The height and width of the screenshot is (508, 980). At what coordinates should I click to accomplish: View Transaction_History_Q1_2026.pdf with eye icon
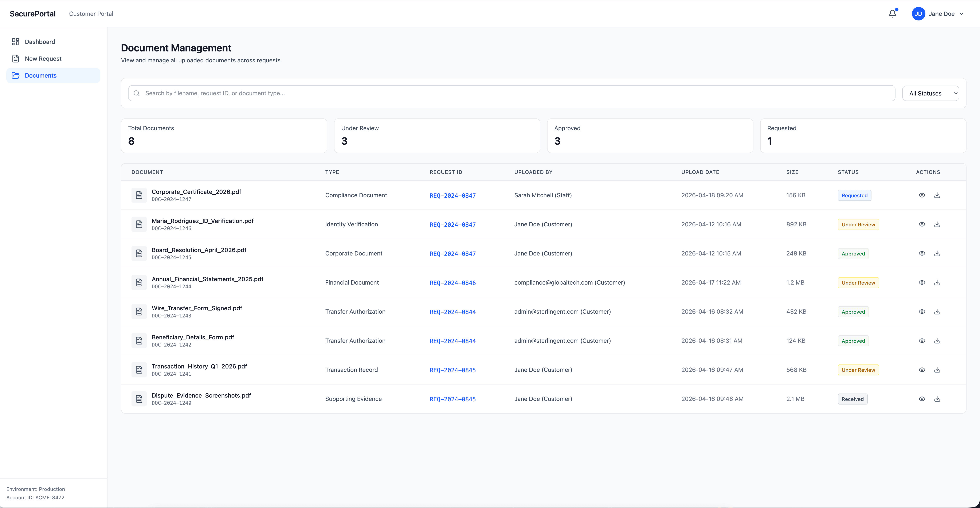click(922, 370)
